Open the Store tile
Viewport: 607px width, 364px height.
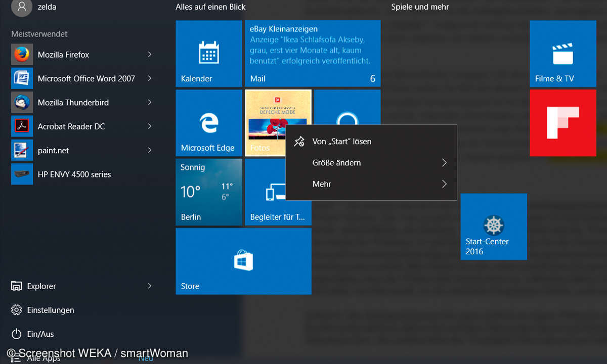click(x=243, y=261)
